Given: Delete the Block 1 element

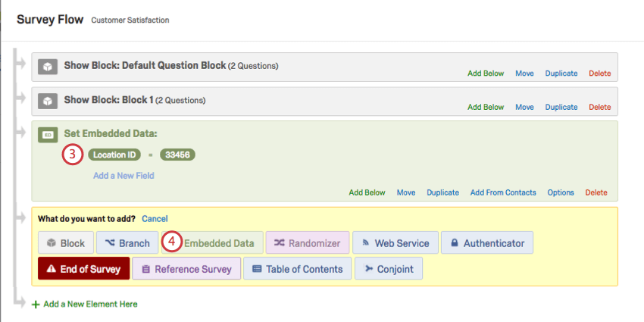Looking at the screenshot, I should [x=599, y=108].
